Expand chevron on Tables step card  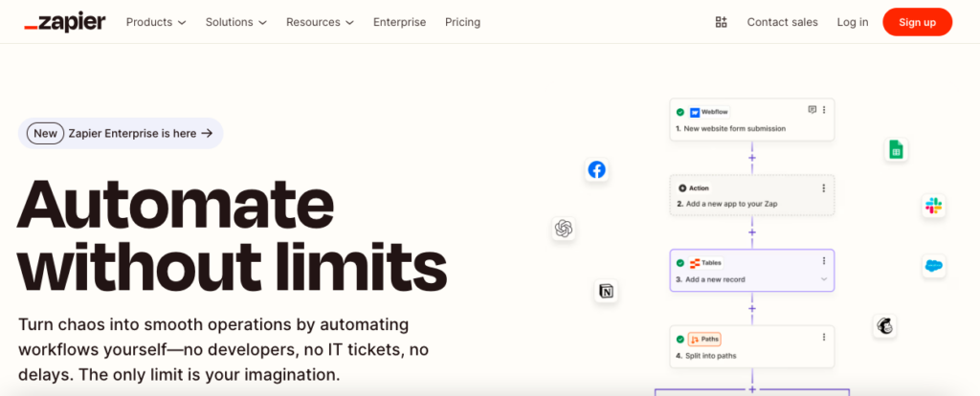pyautogui.click(x=824, y=279)
